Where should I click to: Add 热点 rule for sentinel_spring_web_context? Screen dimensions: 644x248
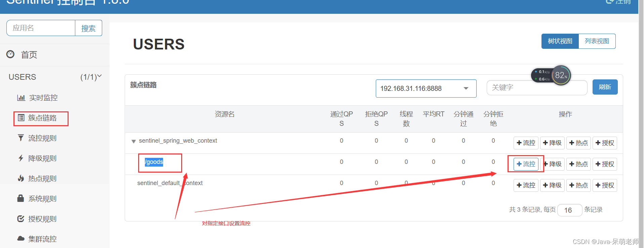(x=578, y=143)
